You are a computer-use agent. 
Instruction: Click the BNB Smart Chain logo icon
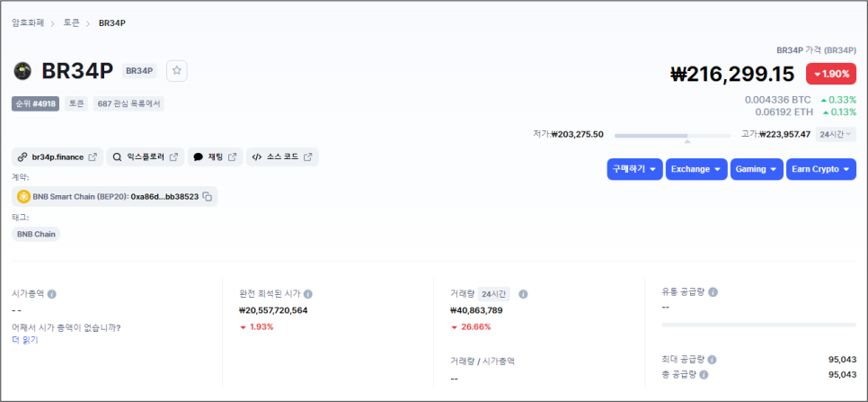(x=23, y=197)
